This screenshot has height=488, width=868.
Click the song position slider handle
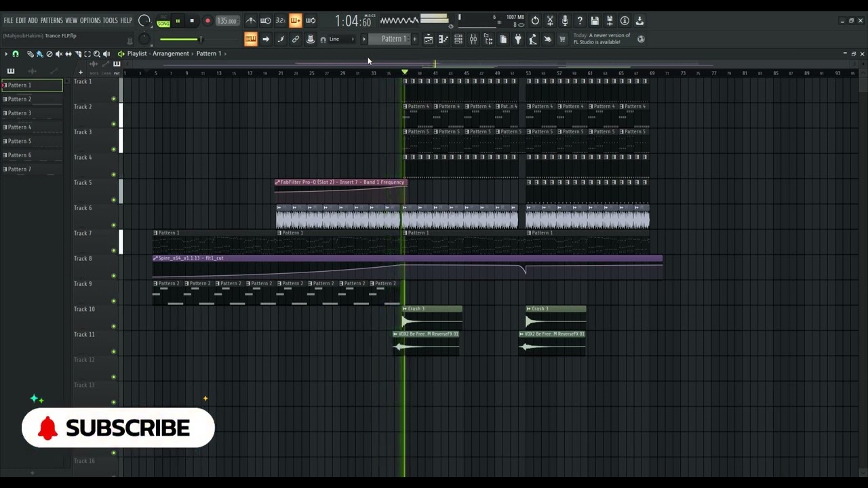coord(201,39)
